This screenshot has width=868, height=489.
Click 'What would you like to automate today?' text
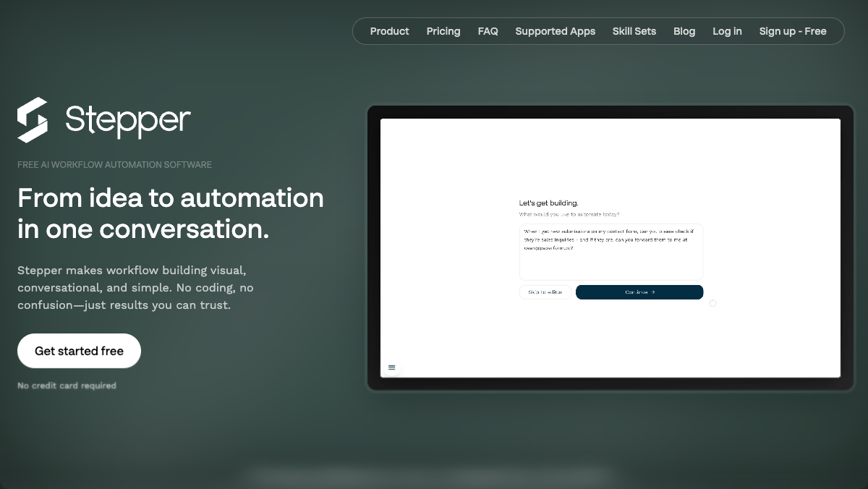(569, 215)
